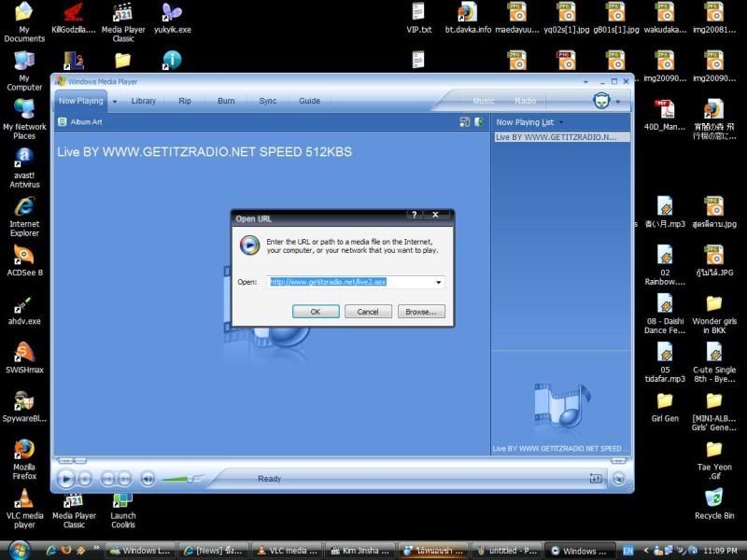Viewport: 747px width, 560px height.
Task: Select the Live BY WWW.GETITZRADIO.N... playlist item
Action: point(562,137)
